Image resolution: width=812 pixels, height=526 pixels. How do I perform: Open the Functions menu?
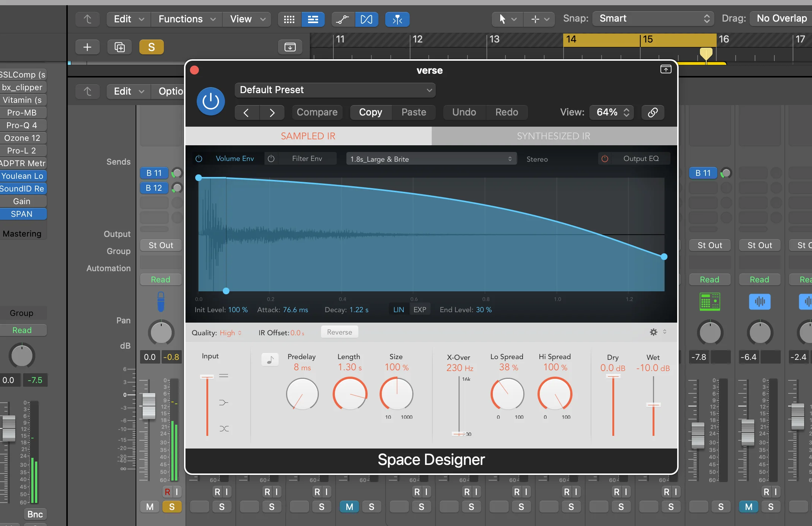186,19
